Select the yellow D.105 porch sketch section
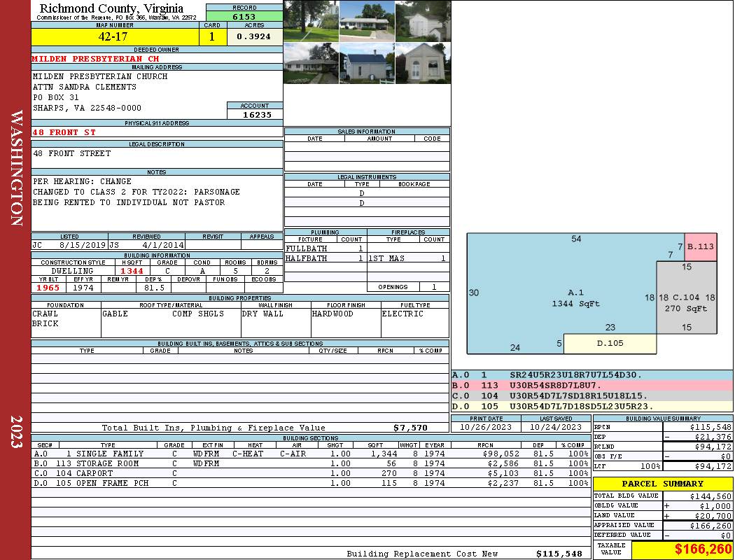735x560 pixels. [610, 344]
